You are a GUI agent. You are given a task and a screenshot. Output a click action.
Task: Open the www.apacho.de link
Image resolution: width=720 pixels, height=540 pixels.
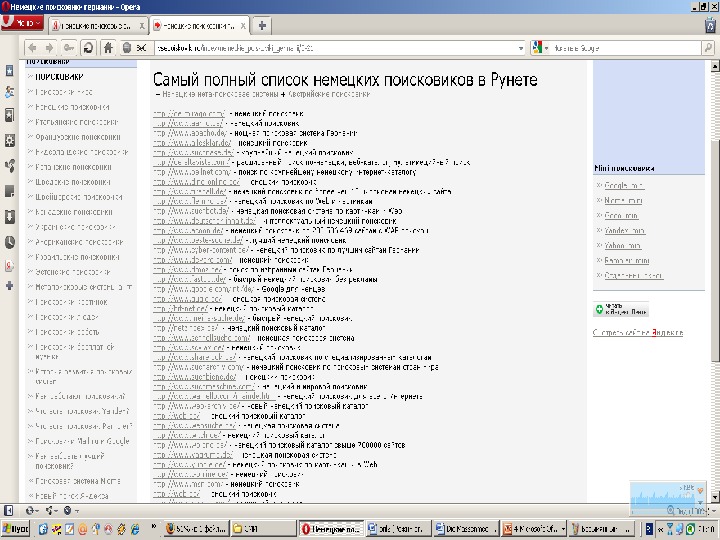[x=190, y=133]
